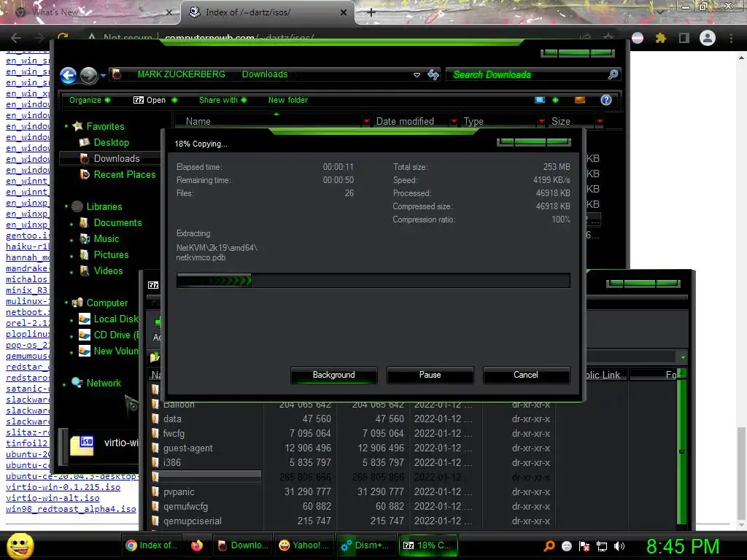Open a new Chrome tab with plus button
Viewport: 747px width, 560px height.
[371, 12]
